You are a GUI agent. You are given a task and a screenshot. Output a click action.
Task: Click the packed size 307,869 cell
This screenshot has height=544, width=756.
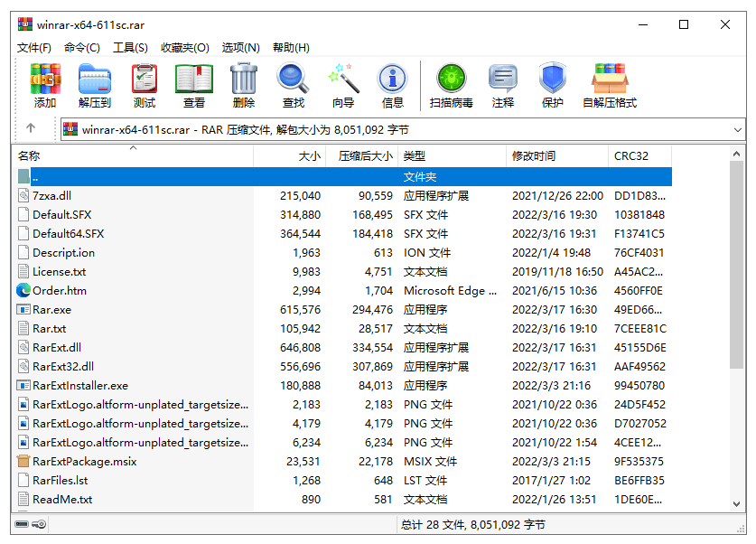(372, 366)
